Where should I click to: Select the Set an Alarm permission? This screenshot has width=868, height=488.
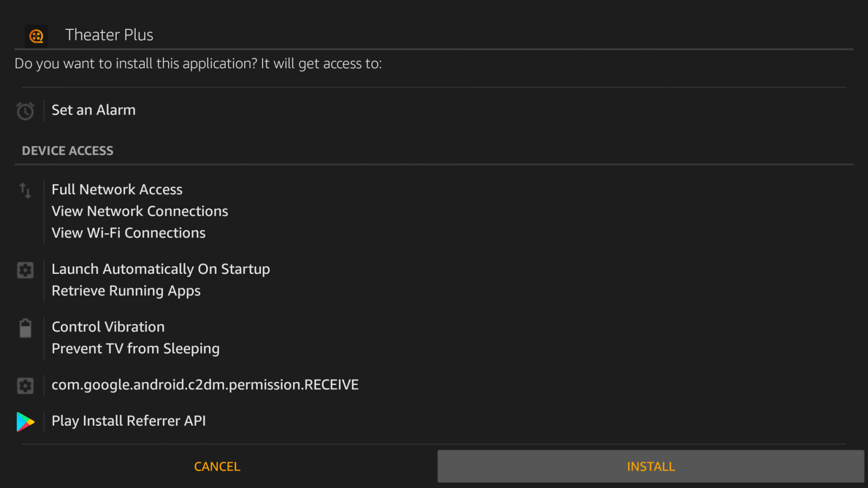pyautogui.click(x=93, y=110)
